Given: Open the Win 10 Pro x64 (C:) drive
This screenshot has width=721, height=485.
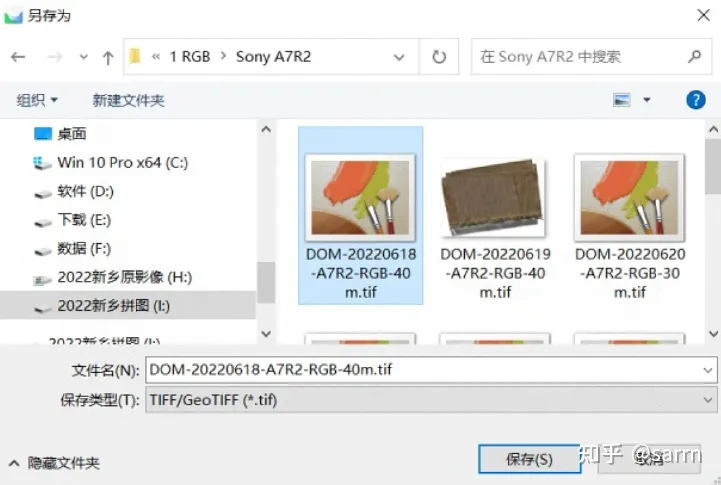Looking at the screenshot, I should 111,163.
